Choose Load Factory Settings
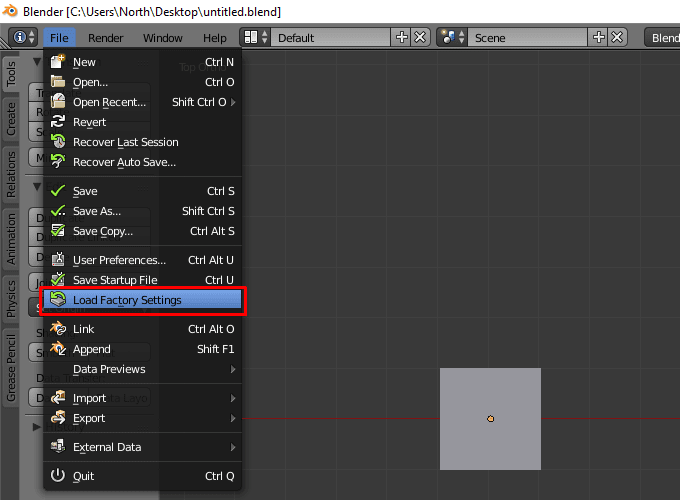680x500 pixels. 142,300
